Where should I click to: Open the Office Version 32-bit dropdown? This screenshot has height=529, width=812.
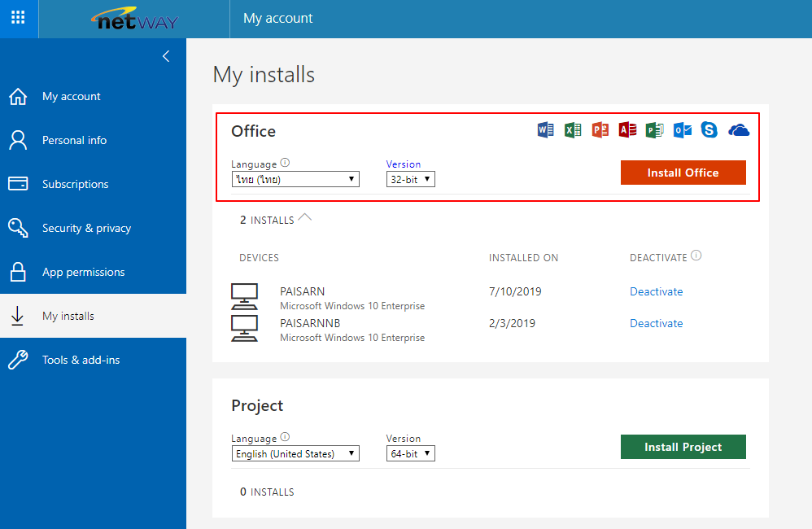(x=410, y=179)
